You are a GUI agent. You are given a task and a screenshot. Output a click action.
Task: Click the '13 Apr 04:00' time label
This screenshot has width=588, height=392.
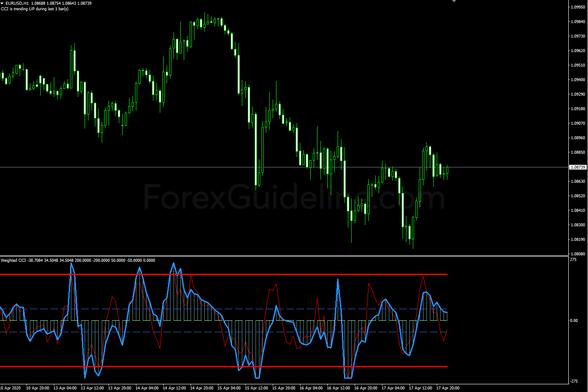click(x=65, y=388)
